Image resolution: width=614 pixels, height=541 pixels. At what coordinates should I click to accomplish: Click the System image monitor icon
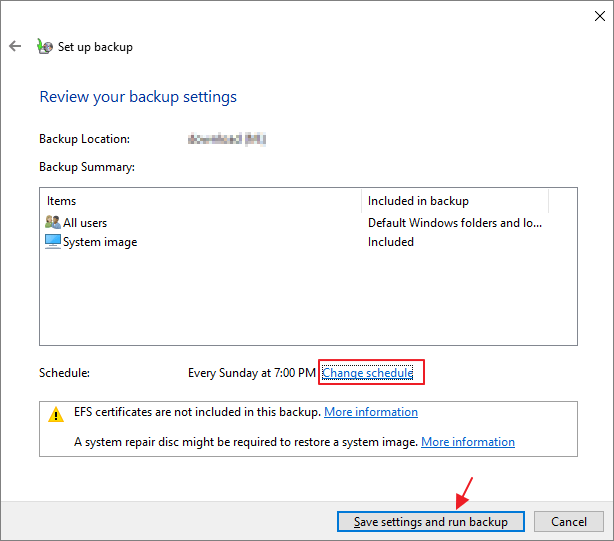[53, 242]
